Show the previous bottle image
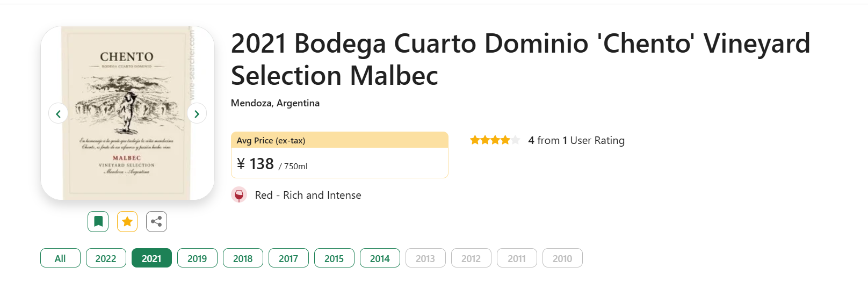868x282 pixels. pyautogui.click(x=58, y=113)
